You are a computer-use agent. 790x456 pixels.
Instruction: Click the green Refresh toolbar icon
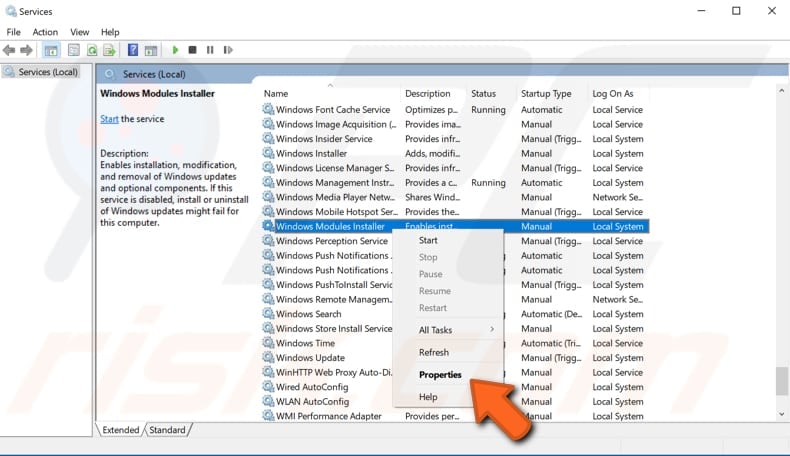pos(92,50)
